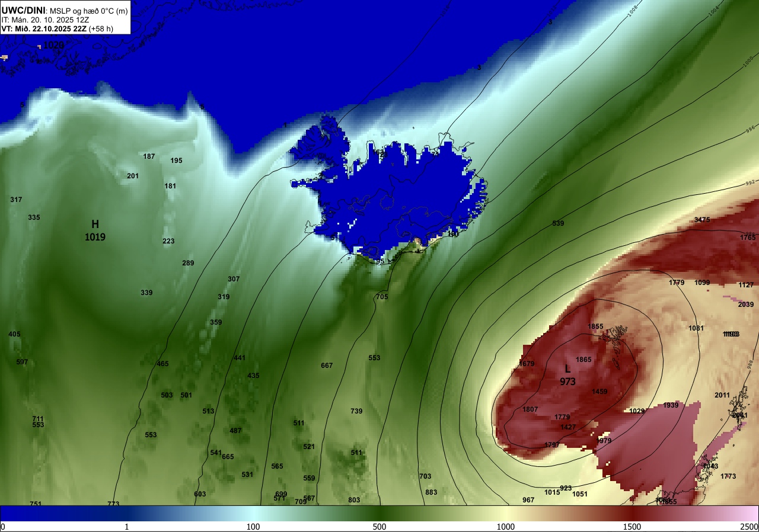Pick the '1051' height value
Image resolution: width=759 pixels, height=532 pixels.
click(580, 494)
